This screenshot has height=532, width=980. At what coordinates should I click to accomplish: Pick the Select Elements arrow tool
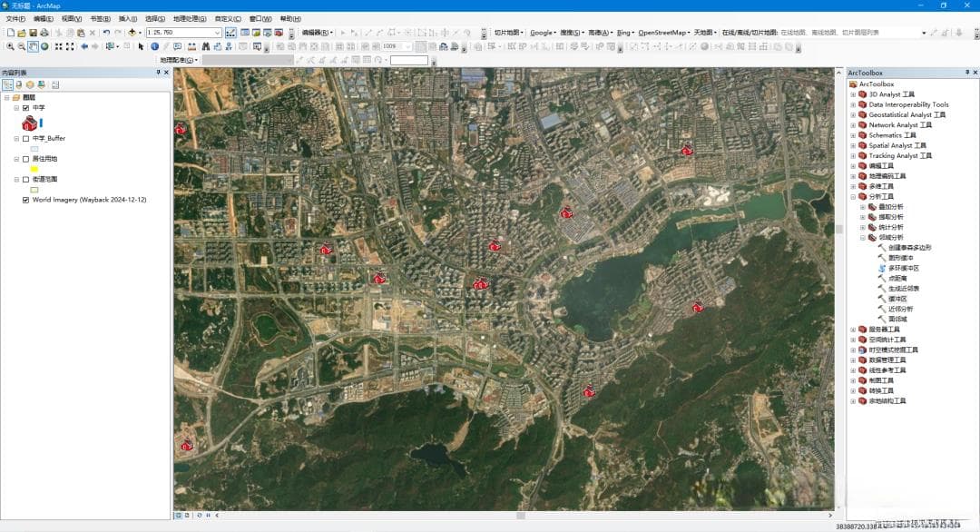[141, 46]
